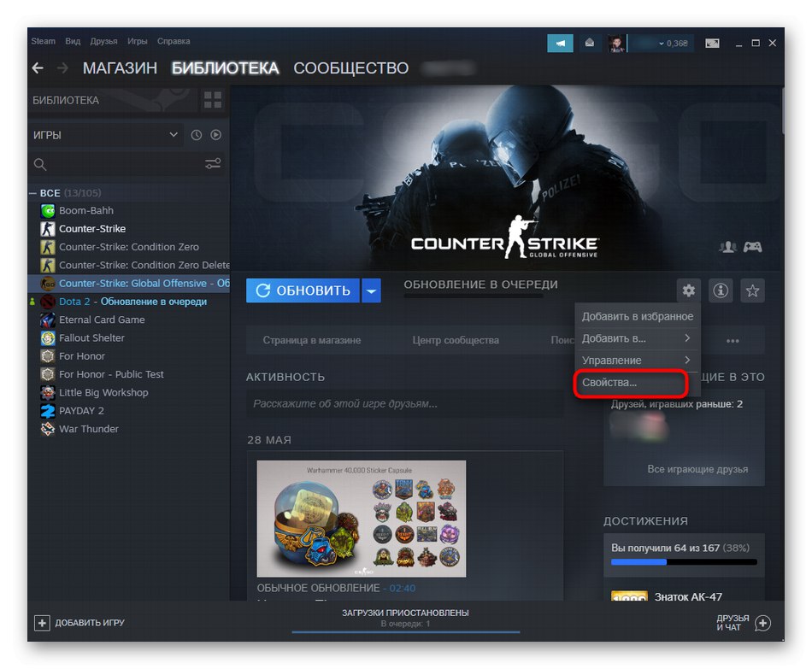812x669 pixels.
Task: Open Warhammer 40,000 Sticker Capsule thumbnail
Action: point(362,519)
